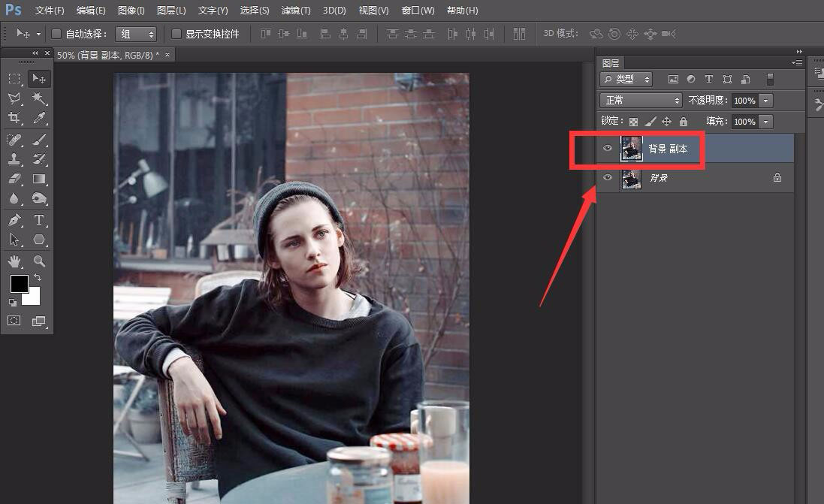
Task: Open the 滤镜(T) menu
Action: (295, 11)
